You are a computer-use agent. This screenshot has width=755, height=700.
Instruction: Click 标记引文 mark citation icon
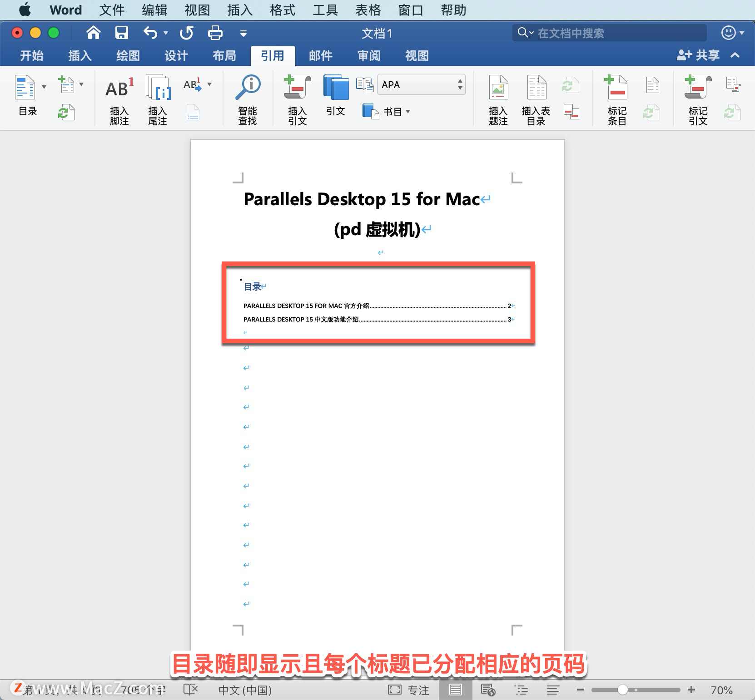tap(698, 101)
